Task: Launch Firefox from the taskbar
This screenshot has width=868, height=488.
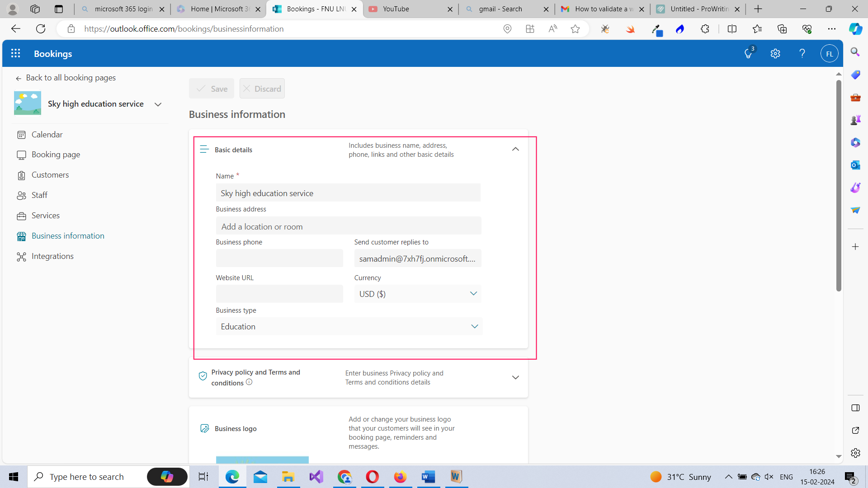Action: (400, 477)
